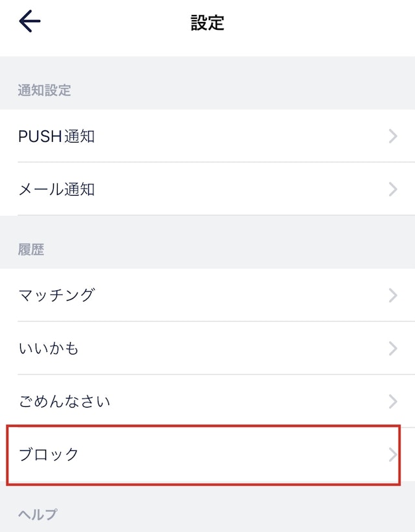Open the chevron beside PUSH通知
The height and width of the screenshot is (532, 415).
click(393, 136)
